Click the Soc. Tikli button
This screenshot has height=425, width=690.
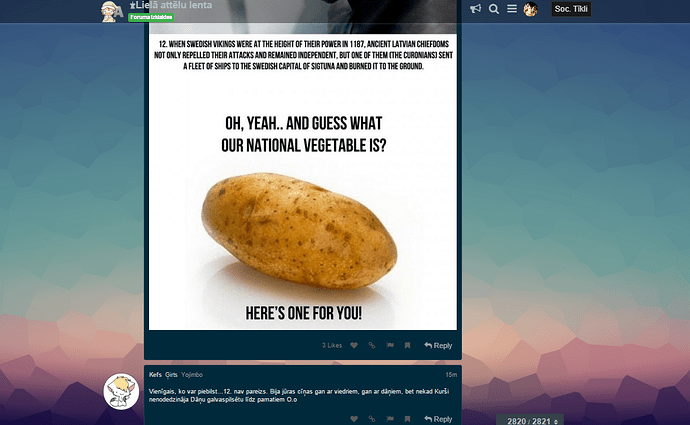571,9
